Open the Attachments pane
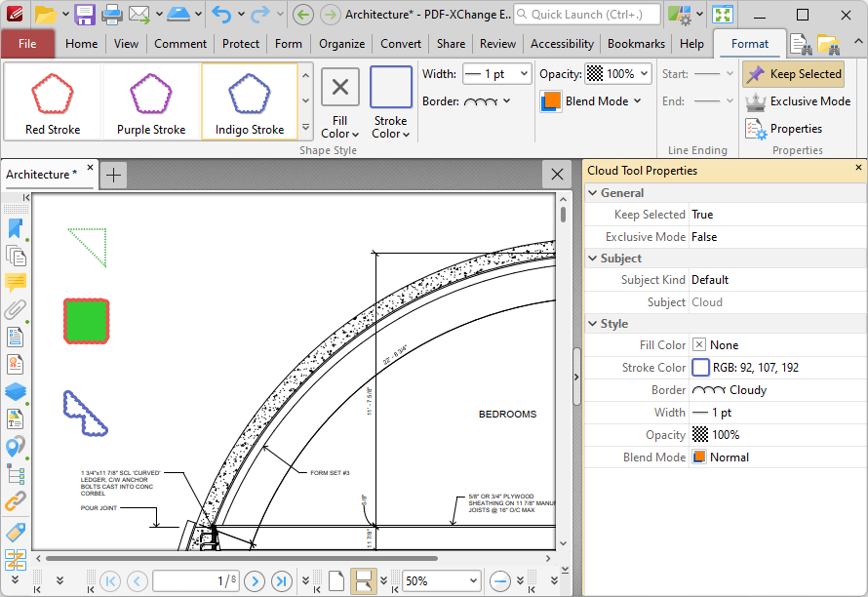 click(15, 310)
